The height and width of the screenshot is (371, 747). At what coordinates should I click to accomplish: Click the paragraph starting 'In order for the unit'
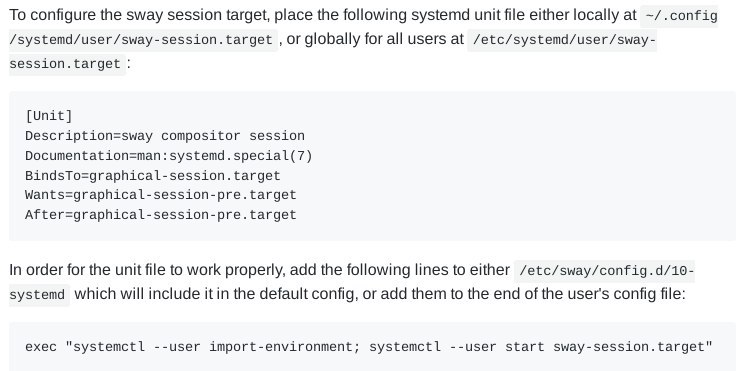point(352,282)
